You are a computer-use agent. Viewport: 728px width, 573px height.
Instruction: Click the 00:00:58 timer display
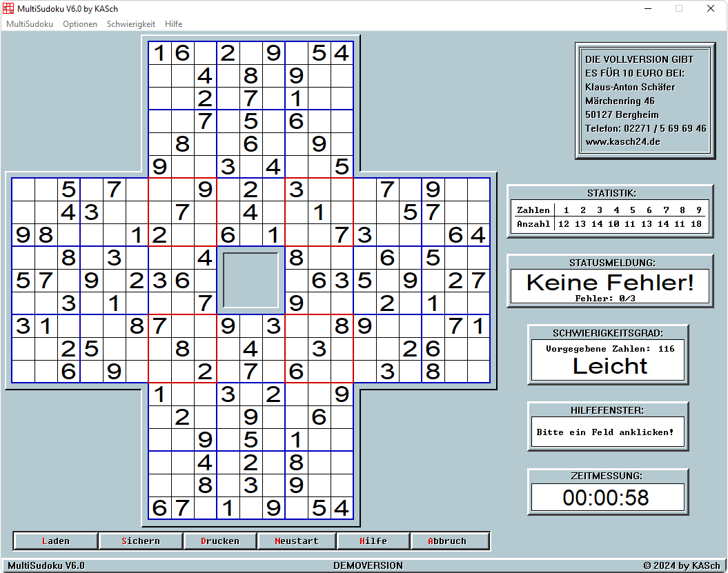[607, 497]
